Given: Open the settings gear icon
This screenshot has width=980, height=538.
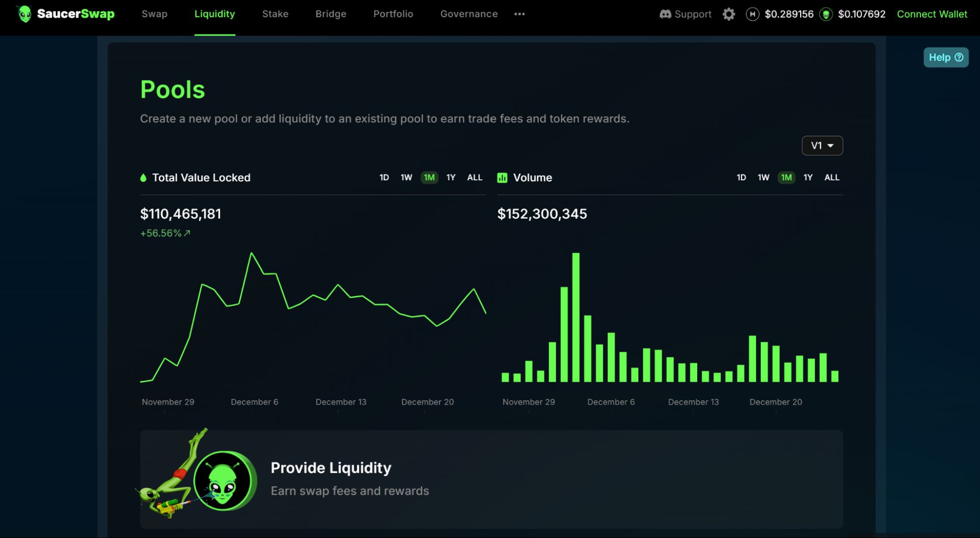Looking at the screenshot, I should point(729,14).
